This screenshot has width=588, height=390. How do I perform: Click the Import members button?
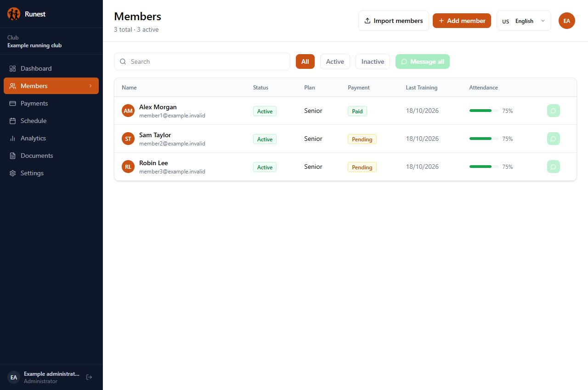click(394, 21)
